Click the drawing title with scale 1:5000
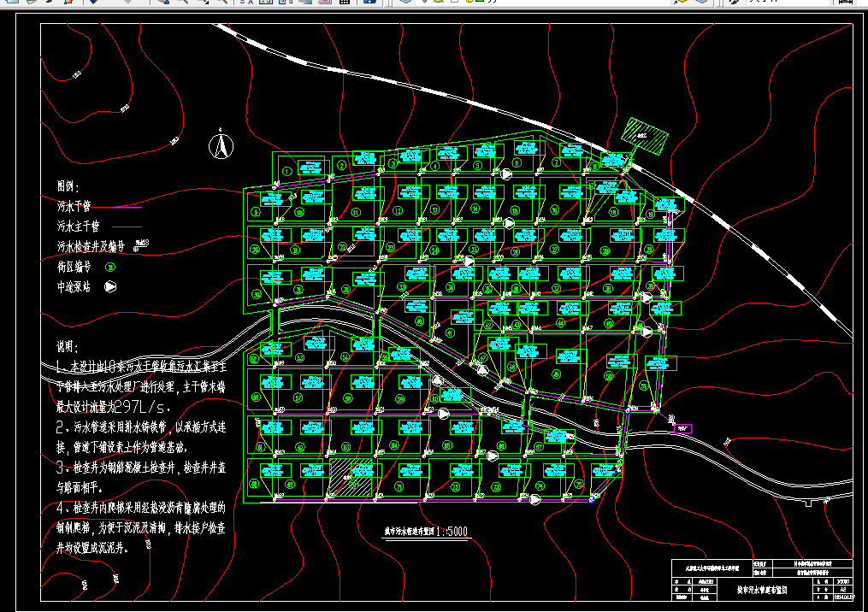This screenshot has height=612, width=868. pos(426,532)
